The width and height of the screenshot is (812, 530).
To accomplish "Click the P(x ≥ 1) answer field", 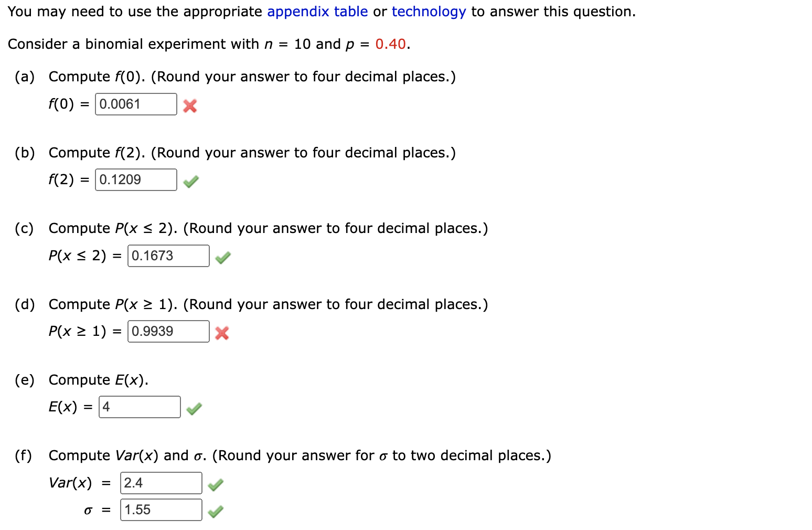I will pyautogui.click(x=168, y=331).
